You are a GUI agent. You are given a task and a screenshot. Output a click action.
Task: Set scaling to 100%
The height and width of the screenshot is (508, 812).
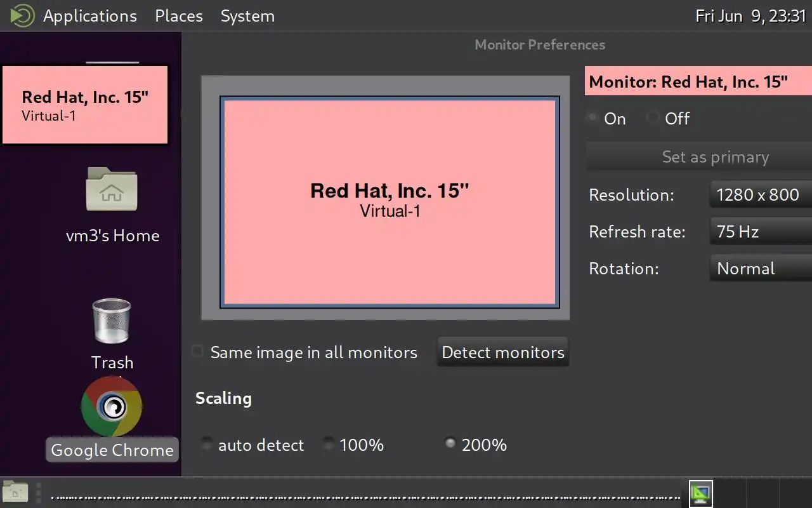(328, 444)
